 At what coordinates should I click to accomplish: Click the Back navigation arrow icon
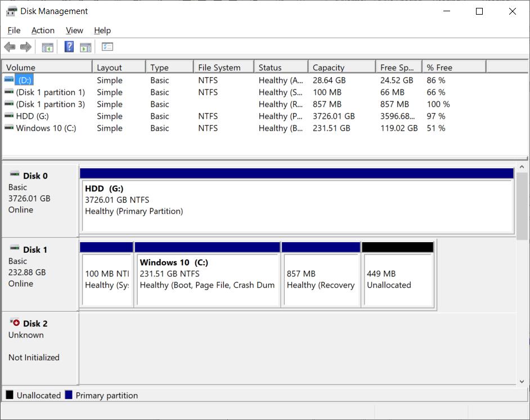10,47
